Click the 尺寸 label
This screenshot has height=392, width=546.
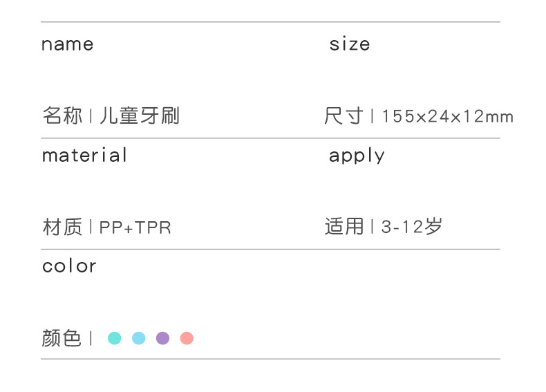[343, 115]
